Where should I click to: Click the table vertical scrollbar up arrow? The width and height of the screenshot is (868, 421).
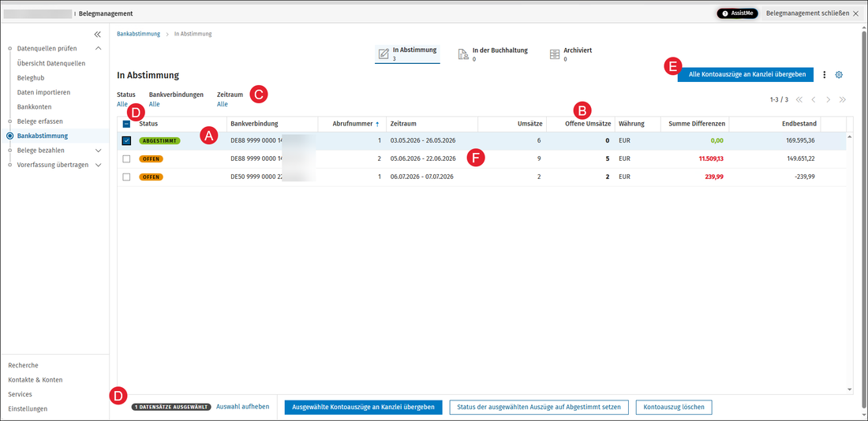tap(850, 136)
